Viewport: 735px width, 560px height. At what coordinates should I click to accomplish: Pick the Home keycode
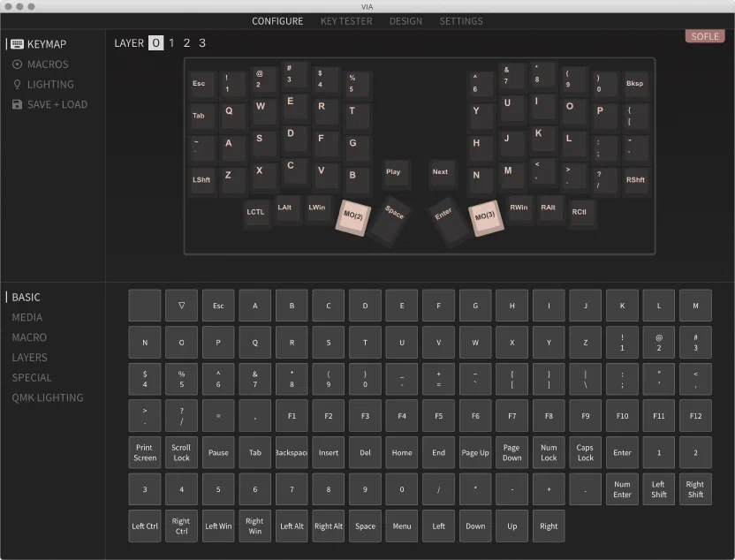(x=402, y=453)
